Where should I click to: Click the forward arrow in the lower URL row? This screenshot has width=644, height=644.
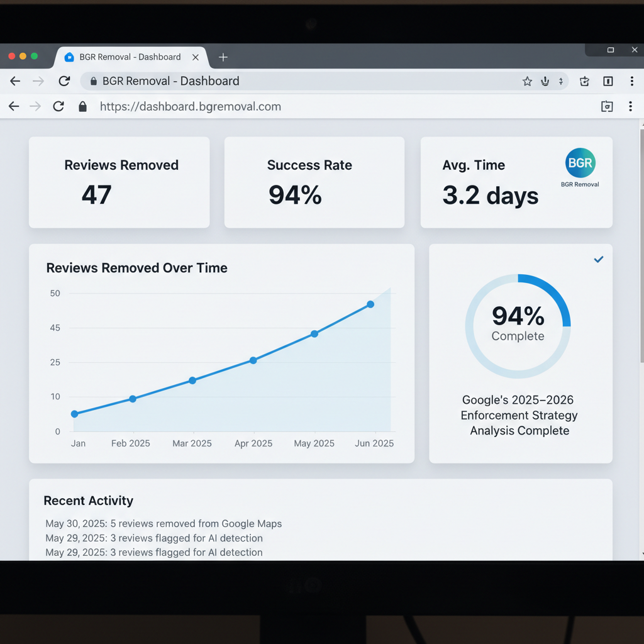coord(35,106)
